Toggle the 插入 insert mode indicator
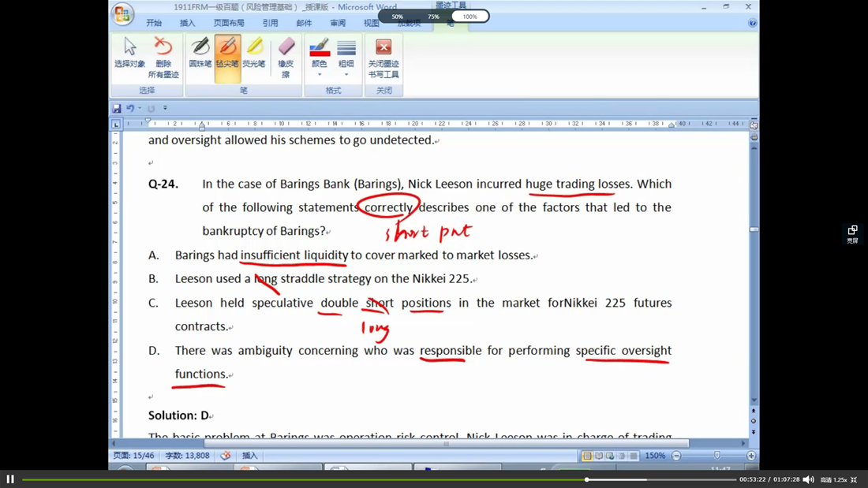The image size is (868, 488). [x=249, y=456]
